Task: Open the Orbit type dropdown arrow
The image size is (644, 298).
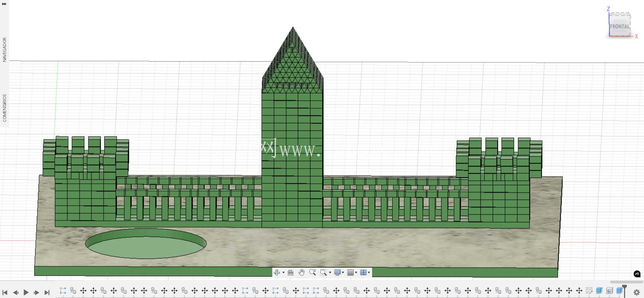Action: 283,272
